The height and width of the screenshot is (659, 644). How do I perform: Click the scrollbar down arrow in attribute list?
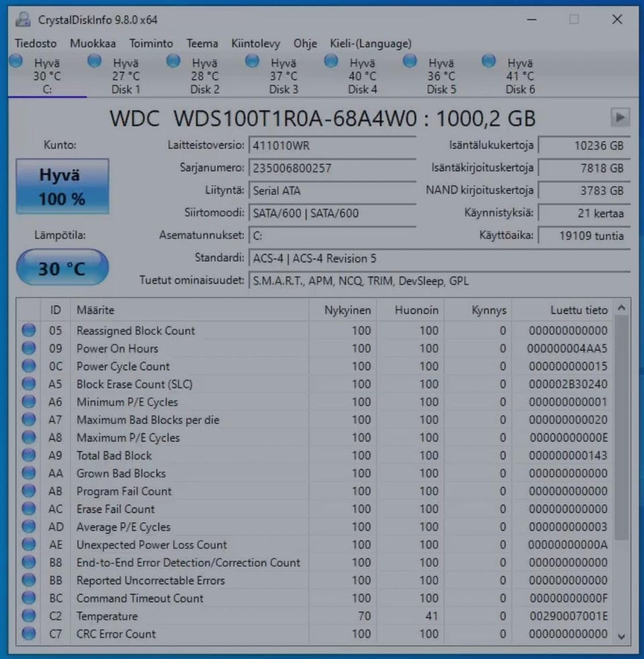click(x=622, y=637)
